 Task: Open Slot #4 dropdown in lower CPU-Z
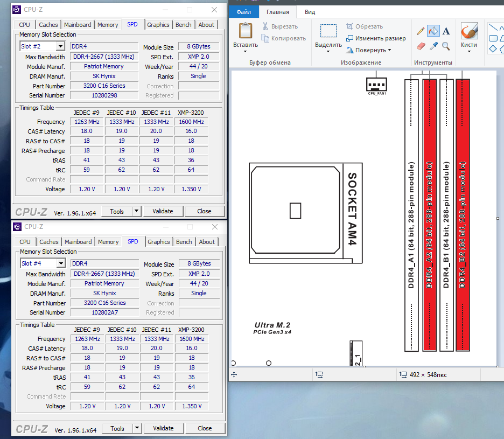61,263
